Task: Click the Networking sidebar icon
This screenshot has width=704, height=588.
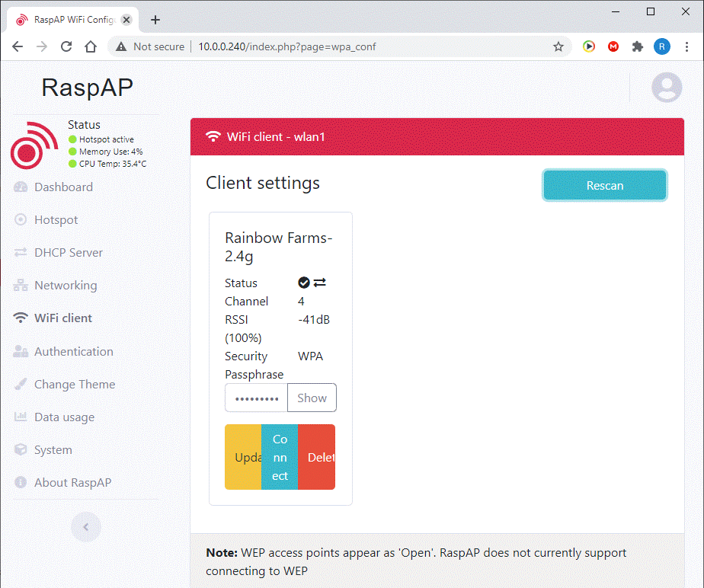Action: tap(20, 285)
